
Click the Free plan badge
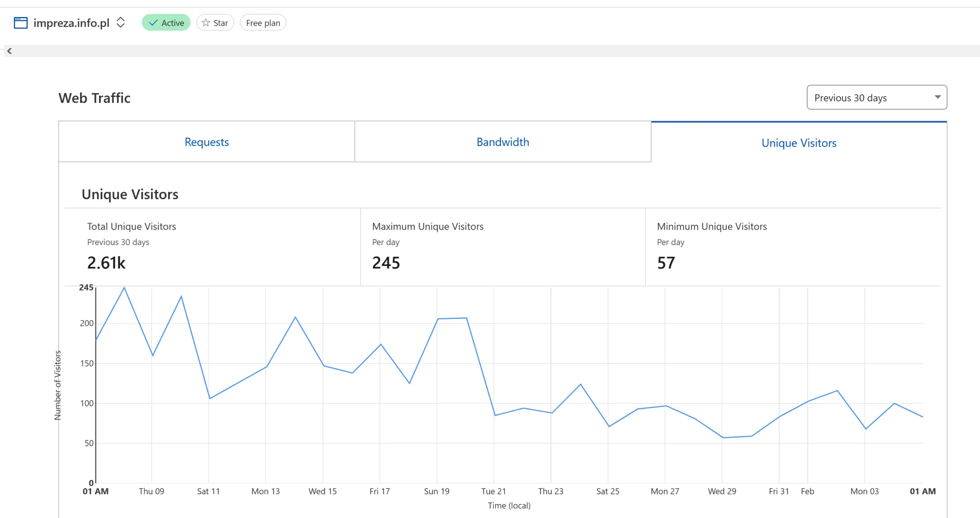(263, 23)
